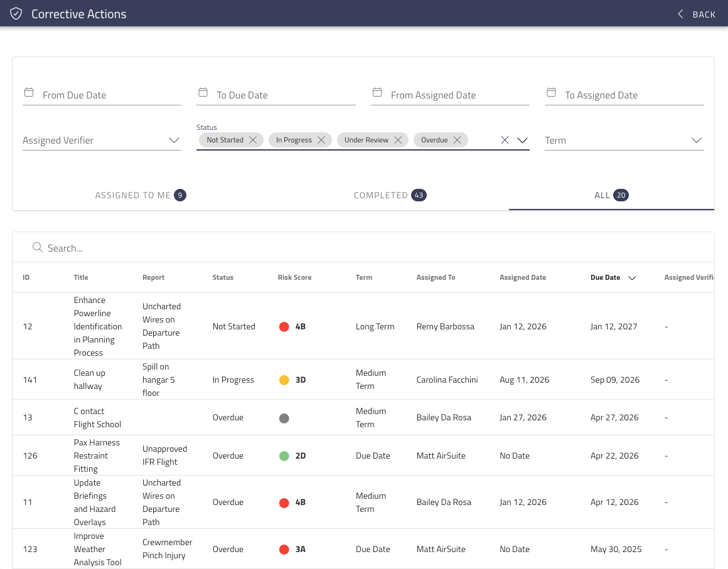Switch to the Completed tab

(390, 195)
